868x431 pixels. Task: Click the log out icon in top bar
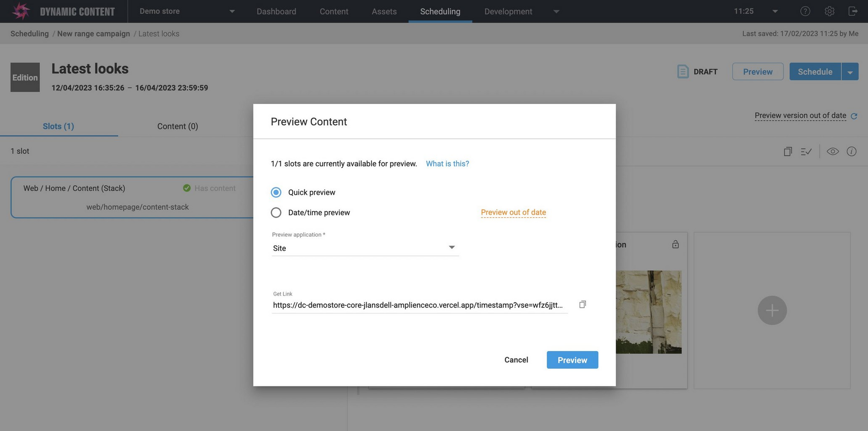(x=853, y=11)
